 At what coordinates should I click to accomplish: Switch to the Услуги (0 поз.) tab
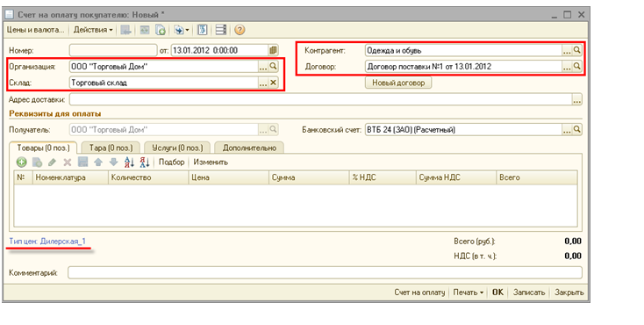(x=177, y=148)
